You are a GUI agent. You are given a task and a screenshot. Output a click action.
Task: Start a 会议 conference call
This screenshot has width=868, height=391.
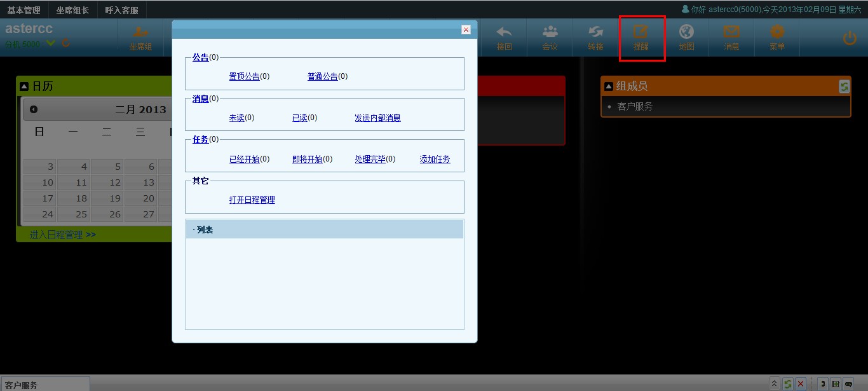550,37
